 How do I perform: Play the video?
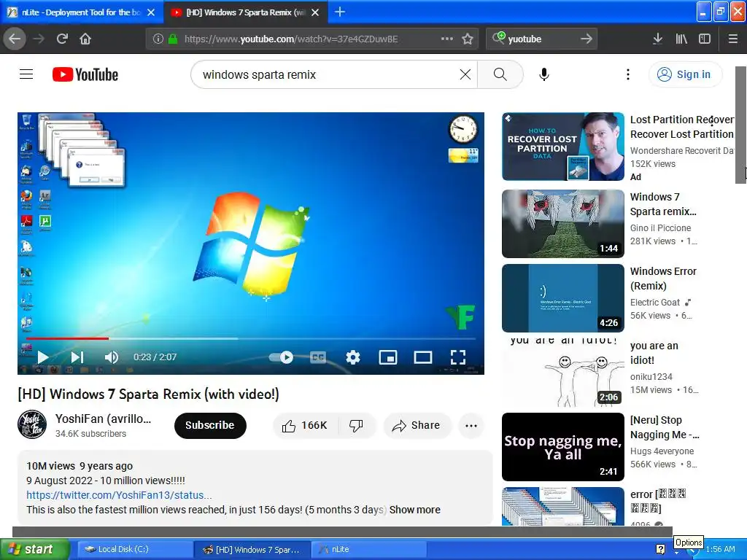[43, 357]
